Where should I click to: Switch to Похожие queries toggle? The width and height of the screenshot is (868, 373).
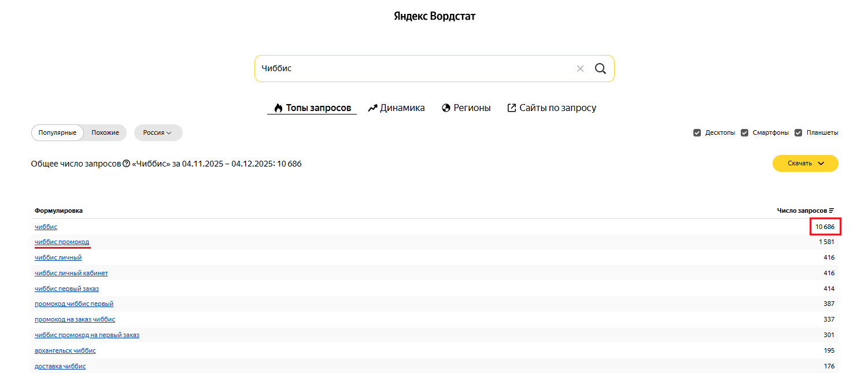[x=105, y=132]
